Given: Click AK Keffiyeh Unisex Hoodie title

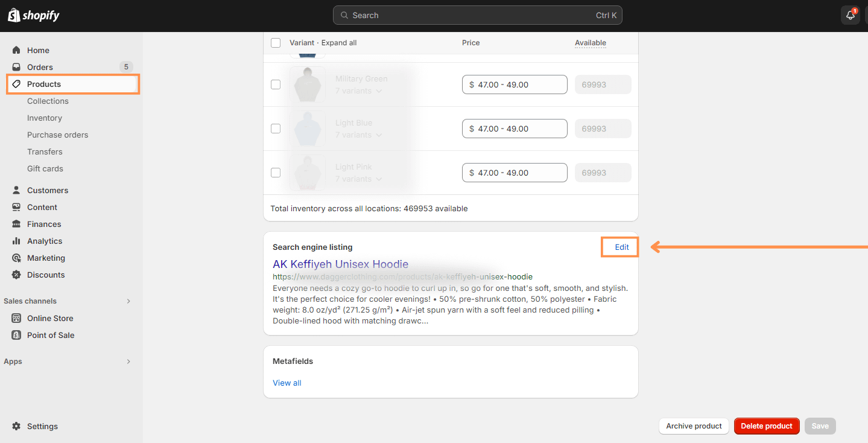Looking at the screenshot, I should [340, 264].
